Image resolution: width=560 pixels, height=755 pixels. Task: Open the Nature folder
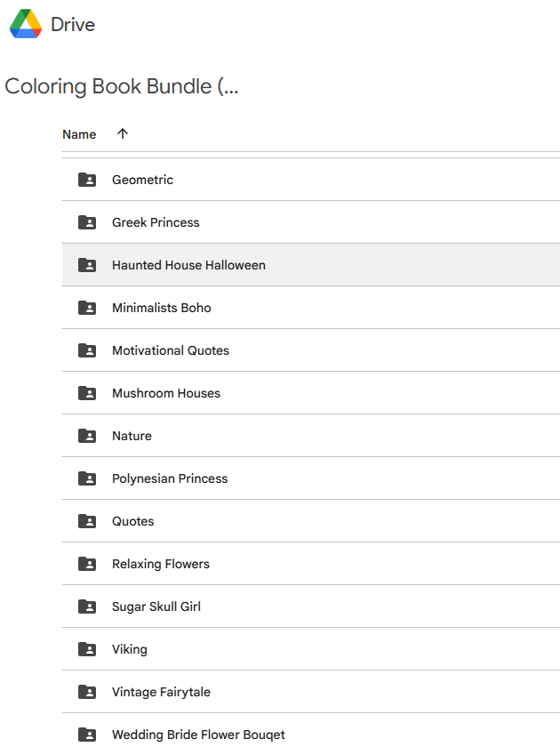pyautogui.click(x=132, y=436)
